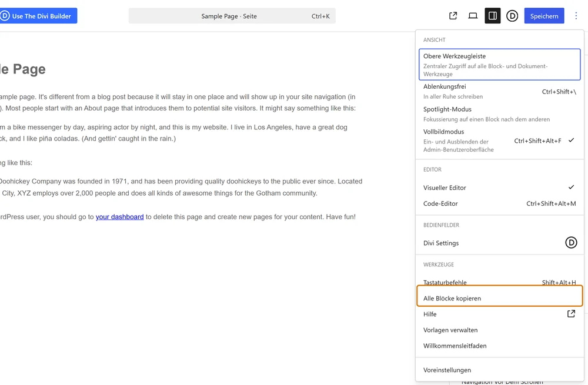The height and width of the screenshot is (385, 588).
Task: Click the 'City, XYZ employs over 2,000 people' line
Action: coord(160,193)
